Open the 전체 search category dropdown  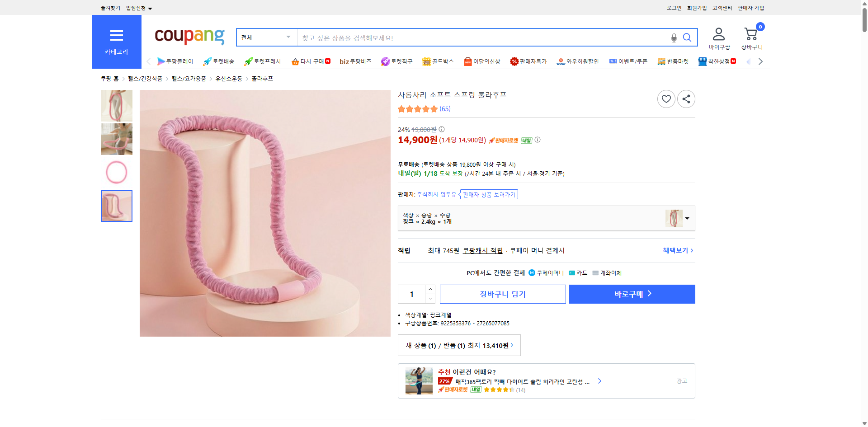[x=266, y=38]
